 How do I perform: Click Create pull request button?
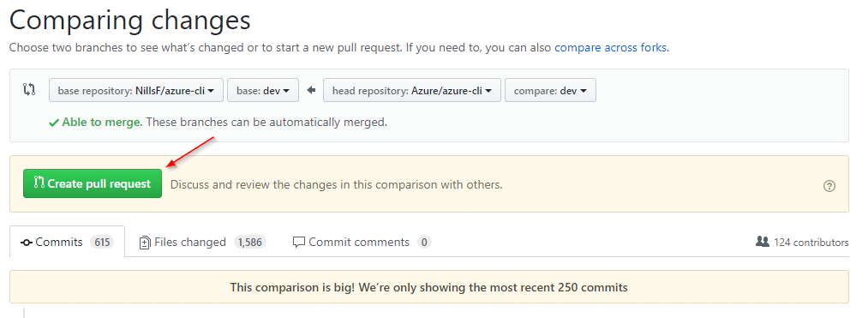[93, 183]
